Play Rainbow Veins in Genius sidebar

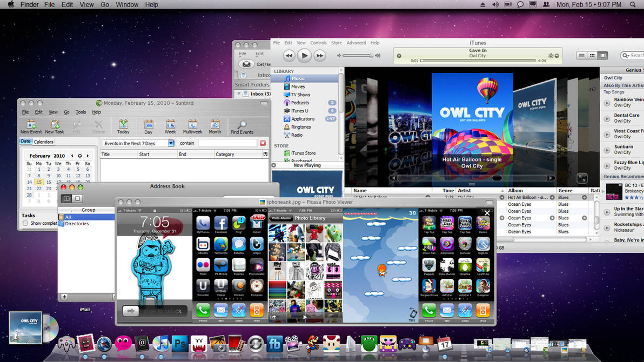pyautogui.click(x=607, y=103)
